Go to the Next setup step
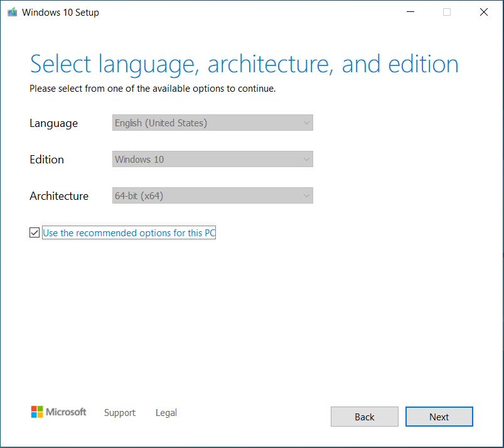504x448 pixels. [x=439, y=417]
